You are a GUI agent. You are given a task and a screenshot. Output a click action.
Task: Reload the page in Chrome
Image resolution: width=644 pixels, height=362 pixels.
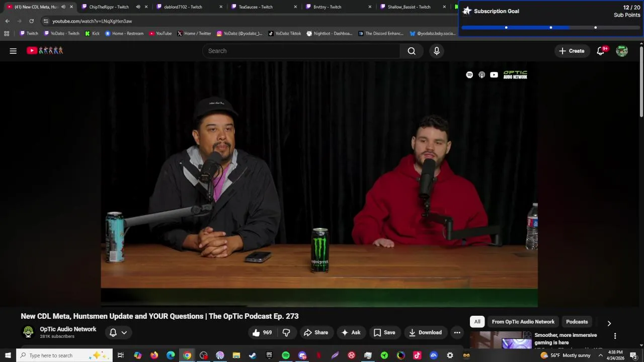point(31,21)
